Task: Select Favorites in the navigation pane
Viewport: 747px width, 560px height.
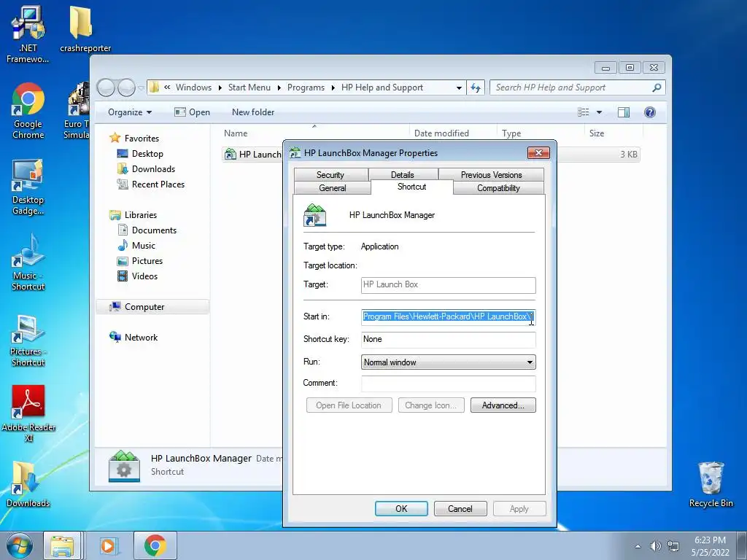Action: pyautogui.click(x=142, y=138)
